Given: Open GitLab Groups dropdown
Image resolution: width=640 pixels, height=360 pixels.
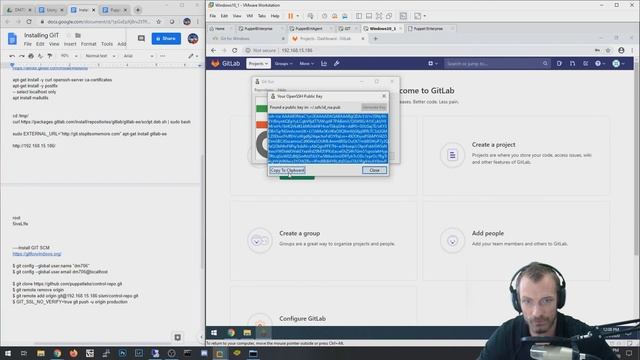Looking at the screenshot, I should pos(283,64).
